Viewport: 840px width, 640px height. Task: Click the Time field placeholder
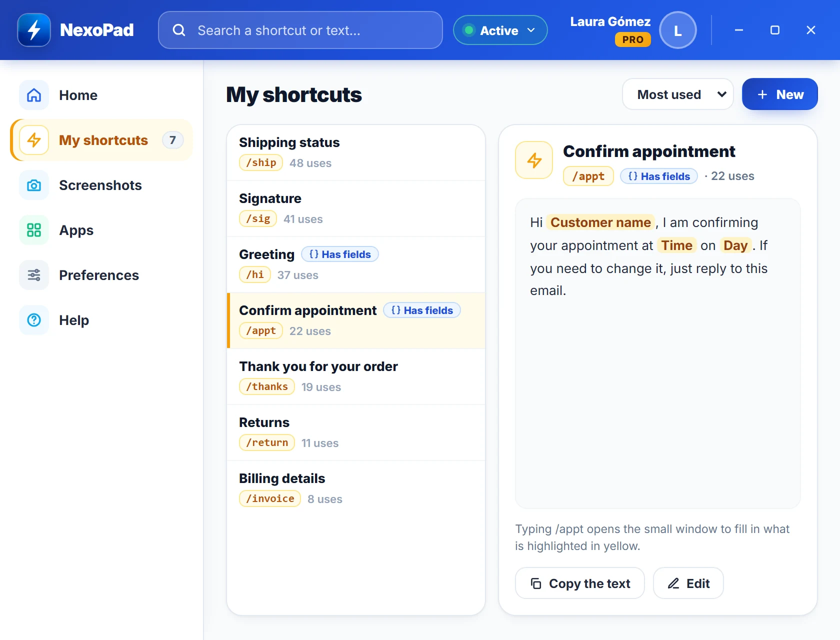[677, 245]
